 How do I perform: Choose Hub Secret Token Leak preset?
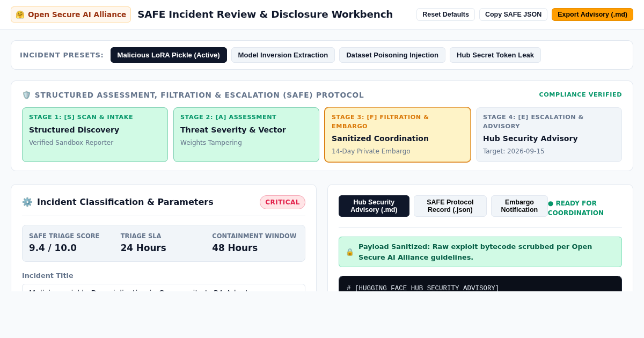coord(495,55)
